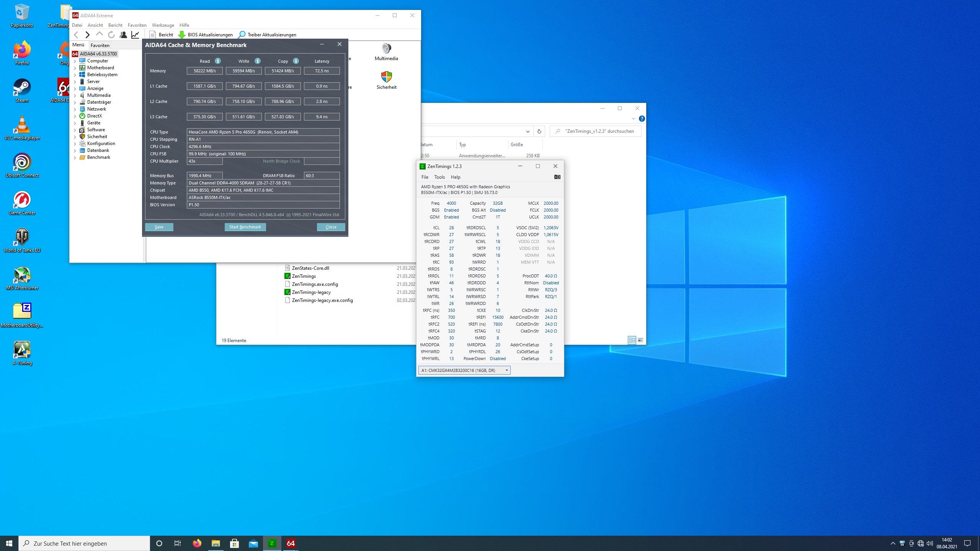Open the Microsoft Store taskbar icon

[235, 543]
